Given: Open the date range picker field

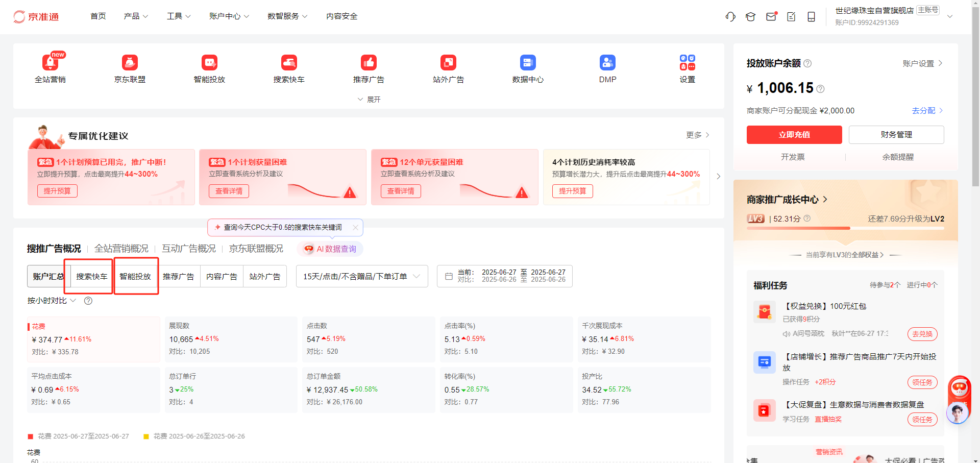Looking at the screenshot, I should click(x=504, y=276).
